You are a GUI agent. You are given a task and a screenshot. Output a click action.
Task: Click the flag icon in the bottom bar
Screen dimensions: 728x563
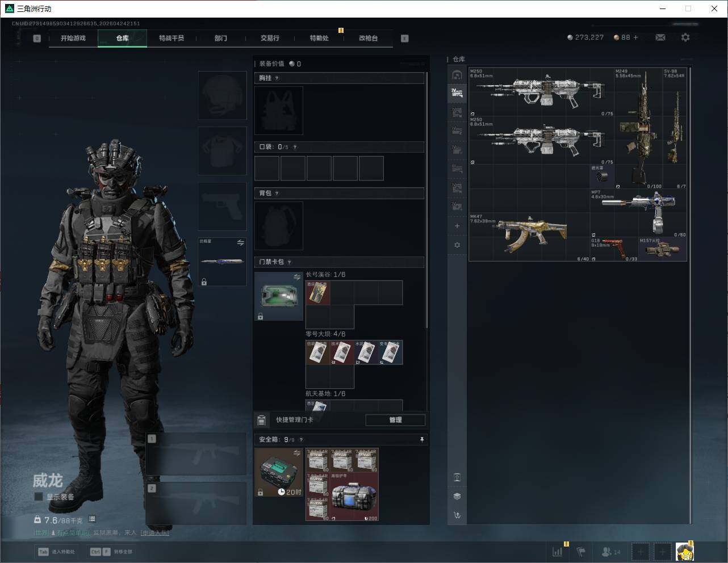click(580, 551)
